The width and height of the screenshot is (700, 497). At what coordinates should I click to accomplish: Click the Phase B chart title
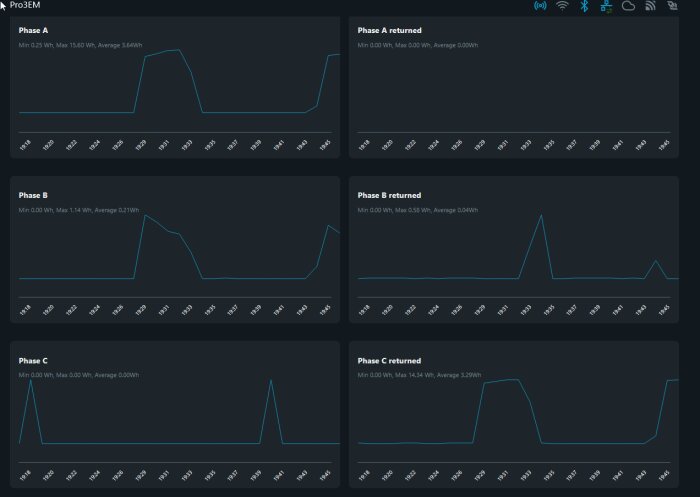[x=33, y=195]
